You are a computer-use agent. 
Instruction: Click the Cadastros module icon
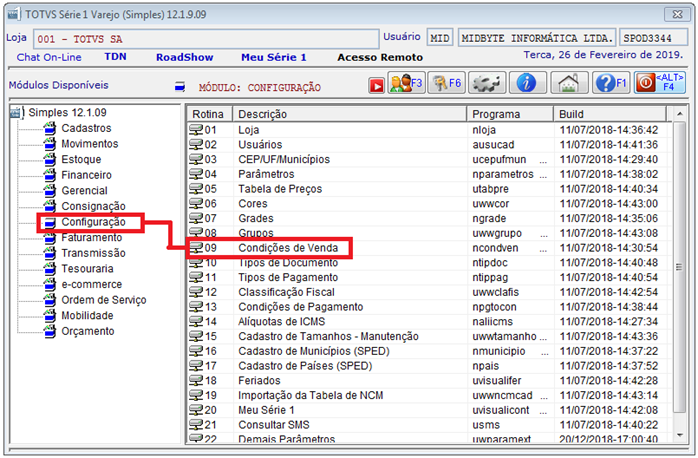coord(50,128)
